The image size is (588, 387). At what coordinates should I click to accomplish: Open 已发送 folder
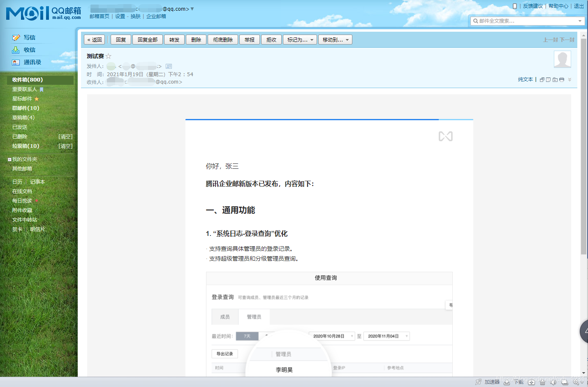coord(20,127)
